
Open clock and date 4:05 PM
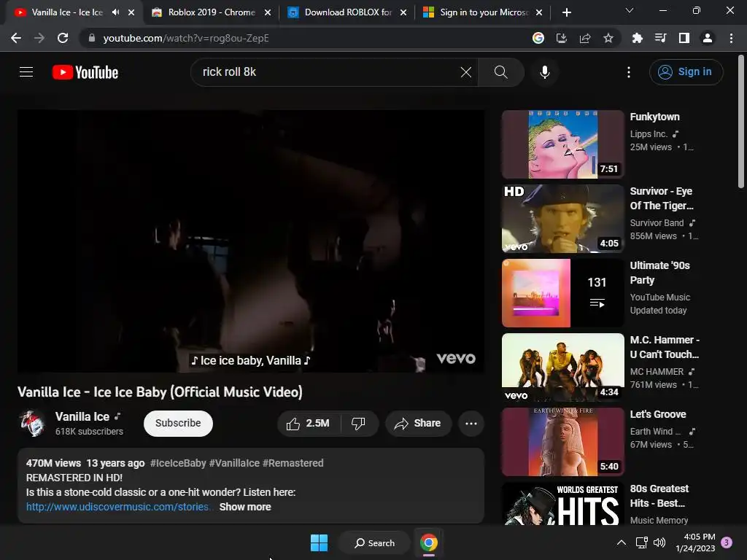pos(695,542)
